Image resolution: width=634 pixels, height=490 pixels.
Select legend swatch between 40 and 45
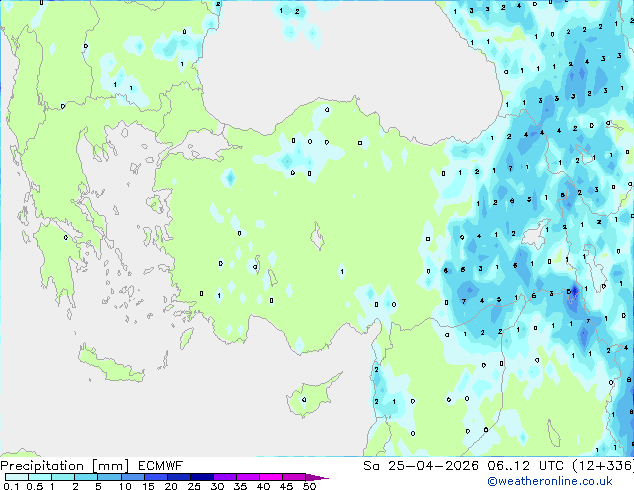pyautogui.click(x=271, y=477)
